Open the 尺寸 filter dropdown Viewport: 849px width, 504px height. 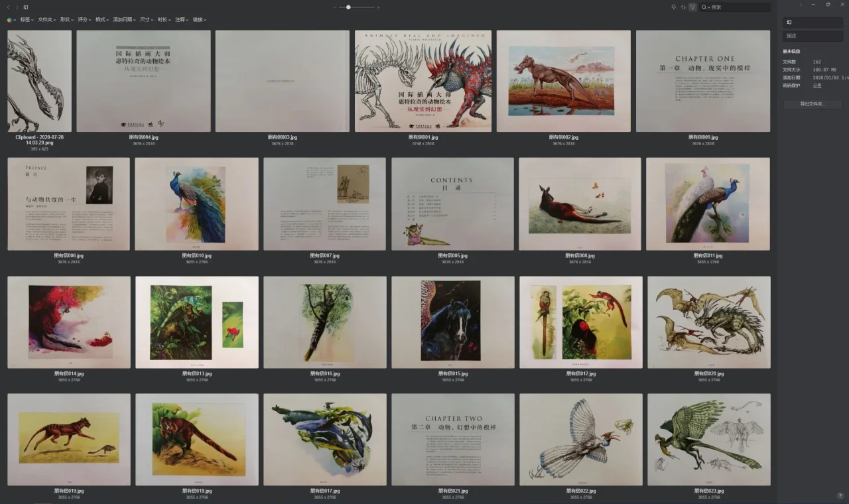[147, 20]
